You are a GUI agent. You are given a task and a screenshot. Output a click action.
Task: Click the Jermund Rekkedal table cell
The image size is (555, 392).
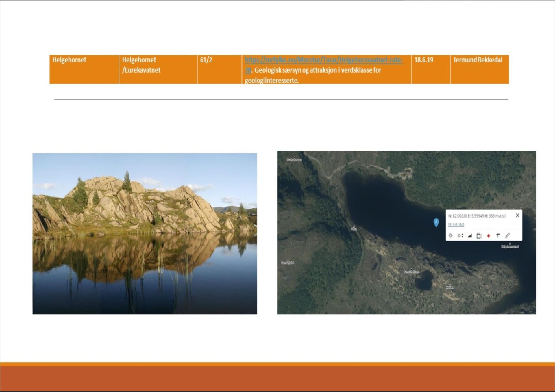[479, 69]
